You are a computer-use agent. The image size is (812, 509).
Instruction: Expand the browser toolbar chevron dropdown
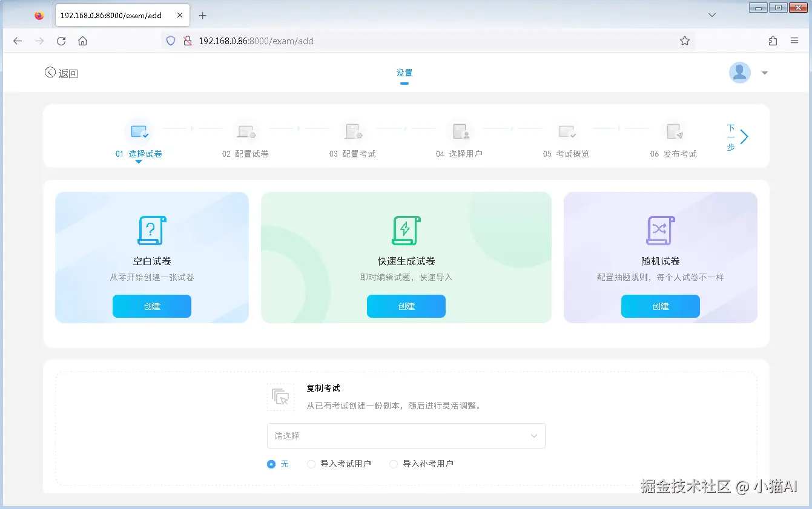(712, 15)
